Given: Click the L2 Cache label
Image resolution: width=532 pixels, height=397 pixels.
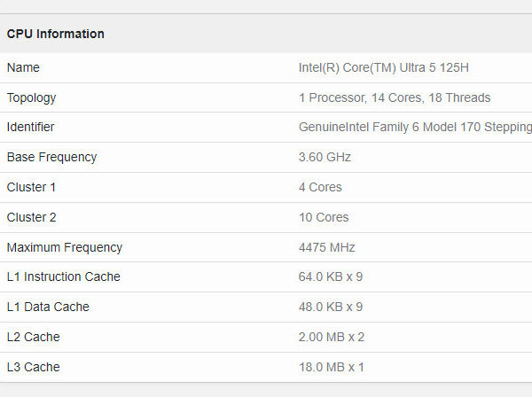Looking at the screenshot, I should point(34,337).
